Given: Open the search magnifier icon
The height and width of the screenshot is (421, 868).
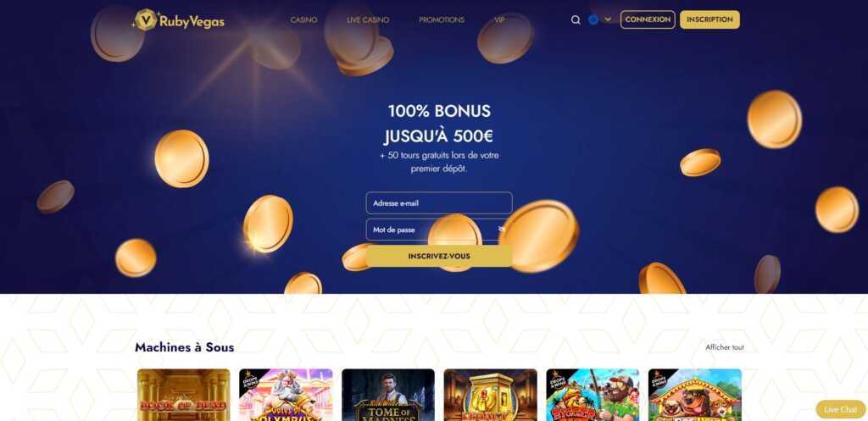Looking at the screenshot, I should (x=576, y=20).
